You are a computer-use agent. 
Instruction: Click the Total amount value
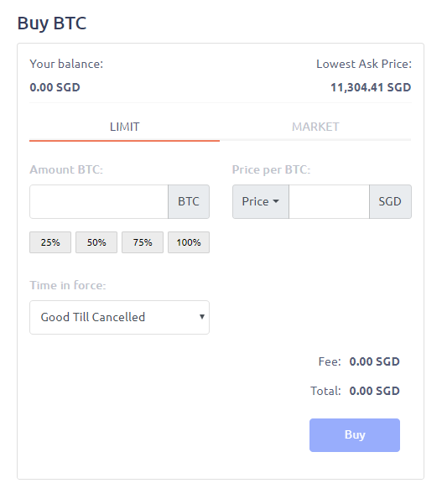[375, 391]
